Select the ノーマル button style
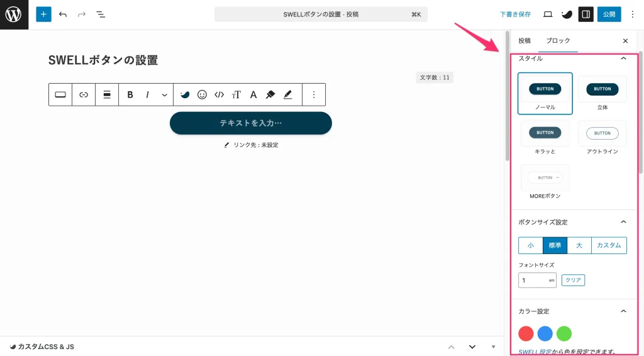The height and width of the screenshot is (356, 644). 545,94
